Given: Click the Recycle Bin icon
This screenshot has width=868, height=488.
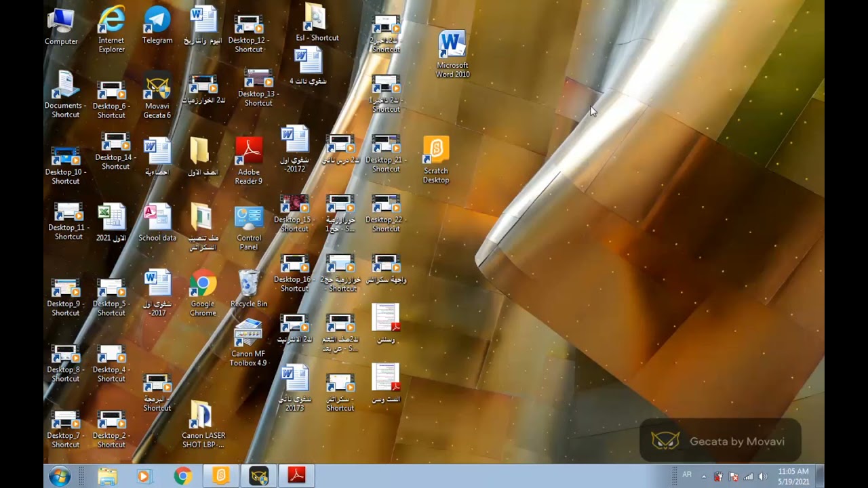Looking at the screenshot, I should pyautogui.click(x=249, y=289).
